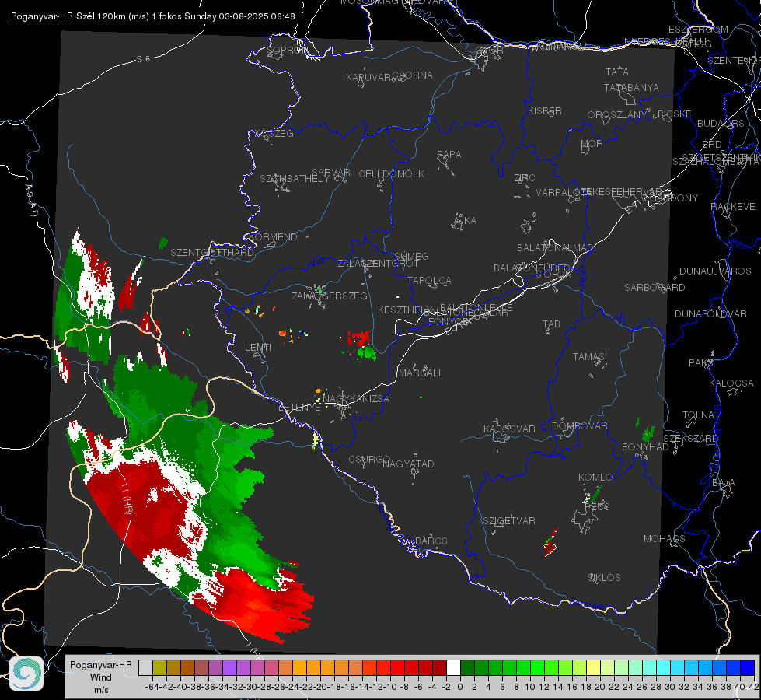Click the SIKLOS city label
The image size is (761, 700).
604,578
